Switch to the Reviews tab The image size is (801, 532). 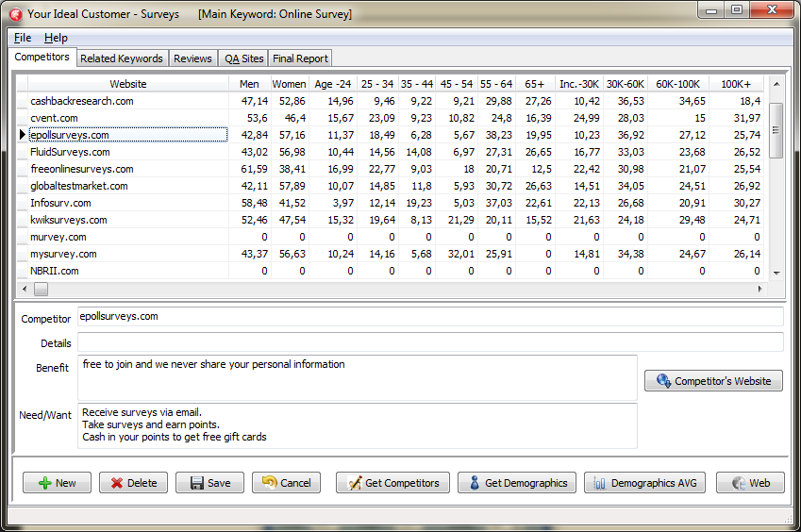coord(192,58)
